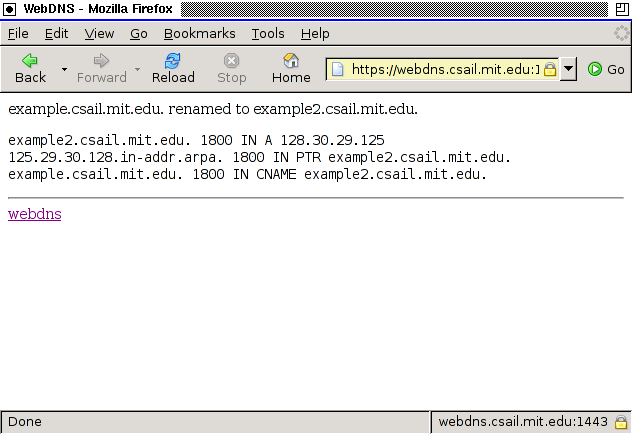
Task: Click the green Go button
Action: [x=606, y=69]
